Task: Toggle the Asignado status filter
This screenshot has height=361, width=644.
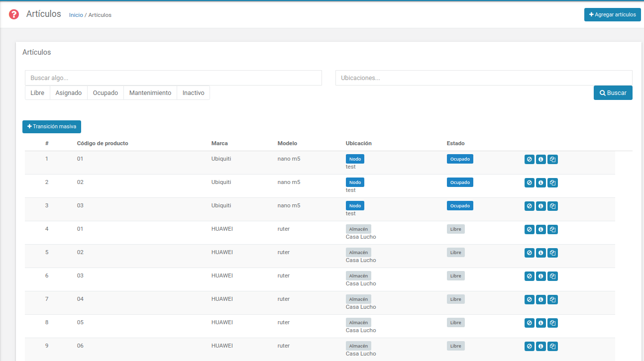Action: click(x=69, y=93)
